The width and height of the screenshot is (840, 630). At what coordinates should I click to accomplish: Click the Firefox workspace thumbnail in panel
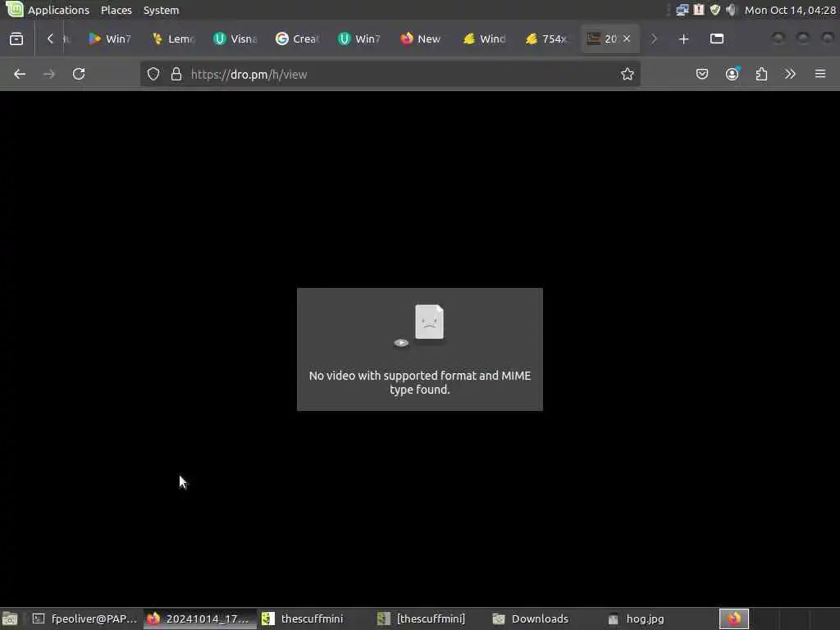tap(734, 619)
